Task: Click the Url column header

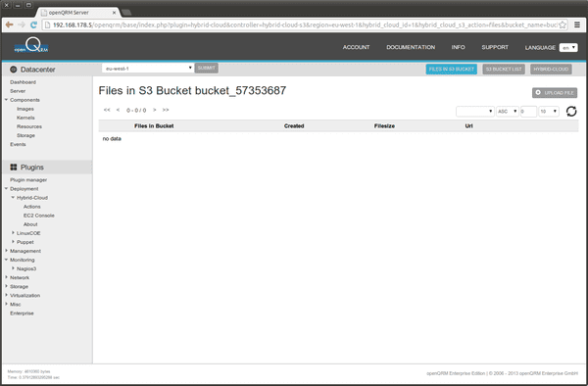Action: tap(468, 126)
